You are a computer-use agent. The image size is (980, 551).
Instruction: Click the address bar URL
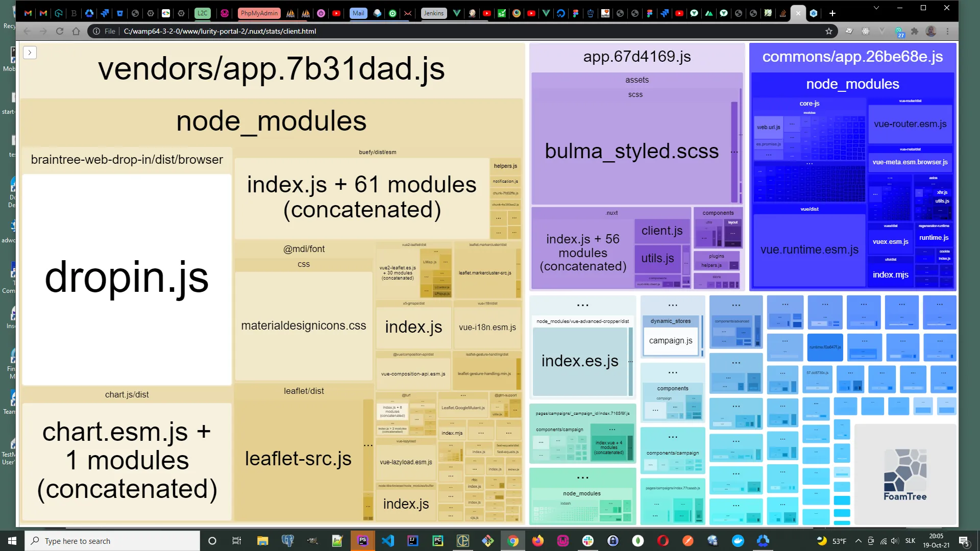[219, 31]
